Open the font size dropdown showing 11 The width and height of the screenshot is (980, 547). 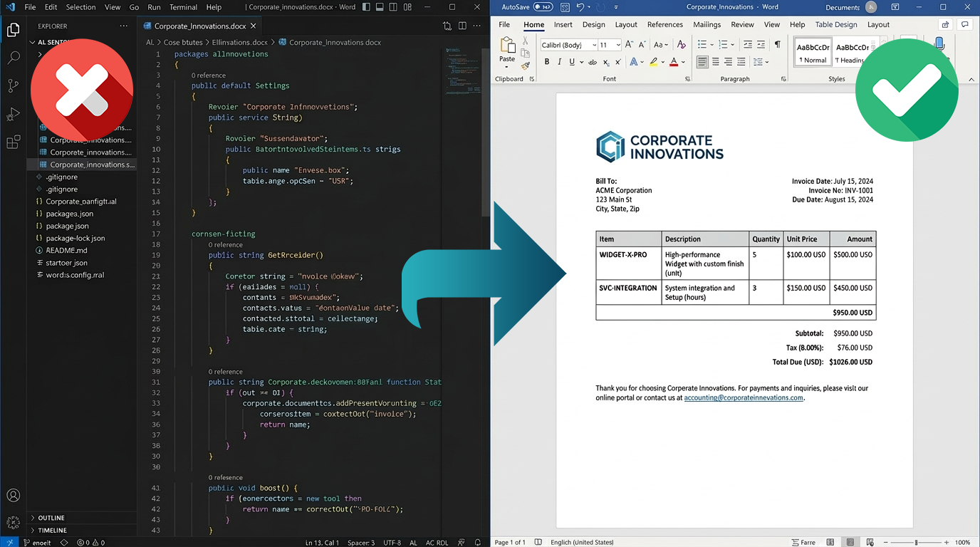[x=618, y=45]
